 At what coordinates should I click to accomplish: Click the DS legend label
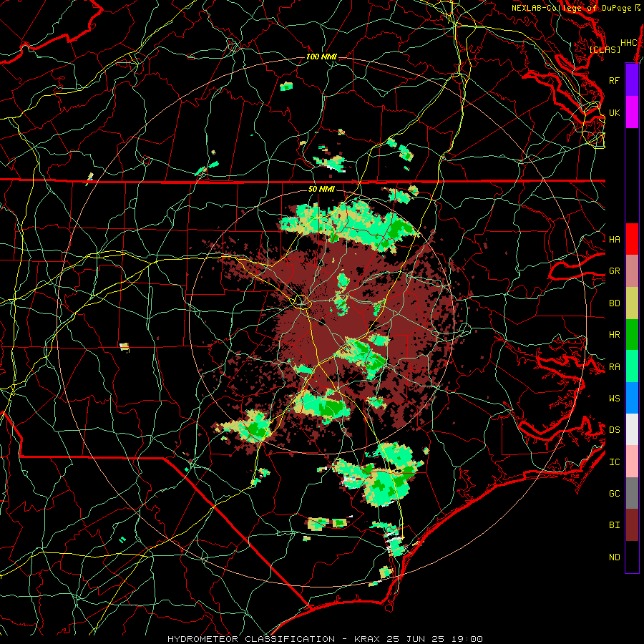click(x=614, y=430)
